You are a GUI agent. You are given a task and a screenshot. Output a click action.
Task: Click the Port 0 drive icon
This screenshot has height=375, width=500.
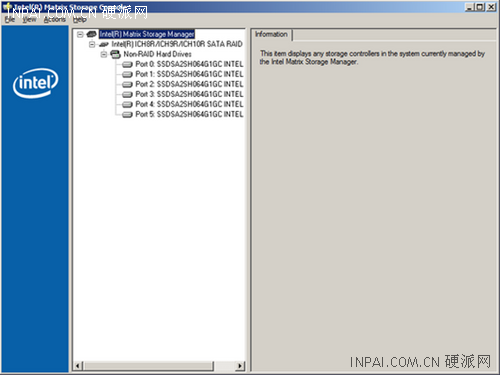click(127, 64)
